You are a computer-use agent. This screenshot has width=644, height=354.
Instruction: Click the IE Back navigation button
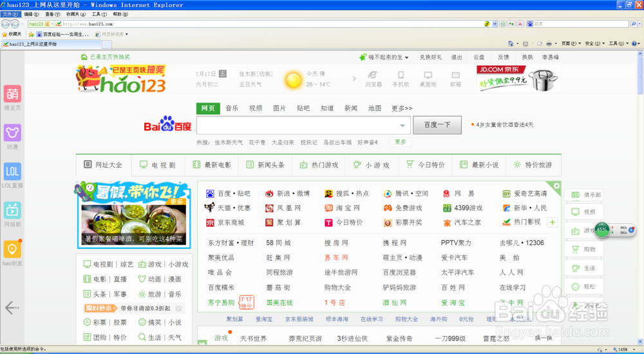click(6, 24)
